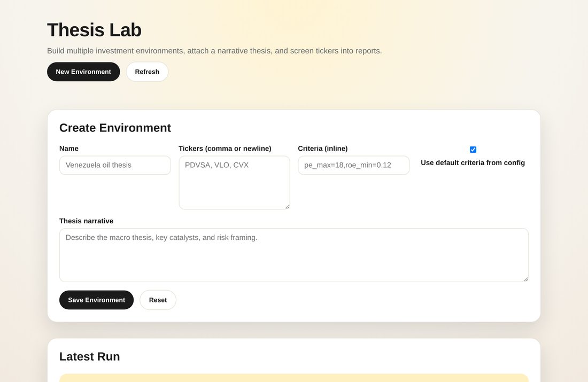The height and width of the screenshot is (382, 588).
Task: Click the Reset button
Action: (158, 300)
